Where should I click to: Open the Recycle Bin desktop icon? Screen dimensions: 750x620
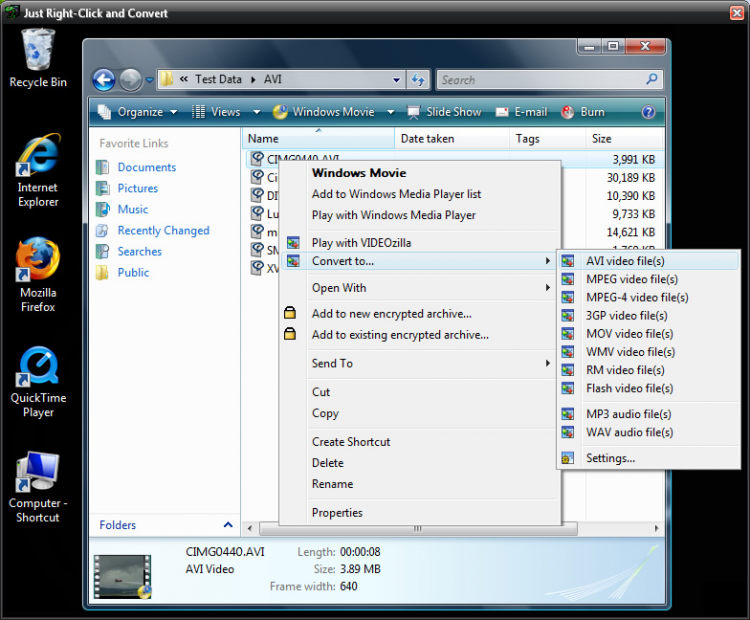click(38, 58)
